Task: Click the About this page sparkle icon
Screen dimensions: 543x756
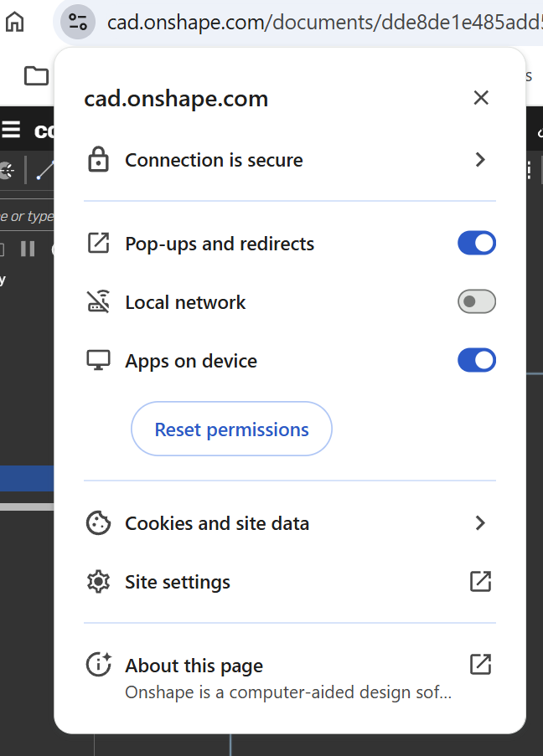Action: [99, 666]
